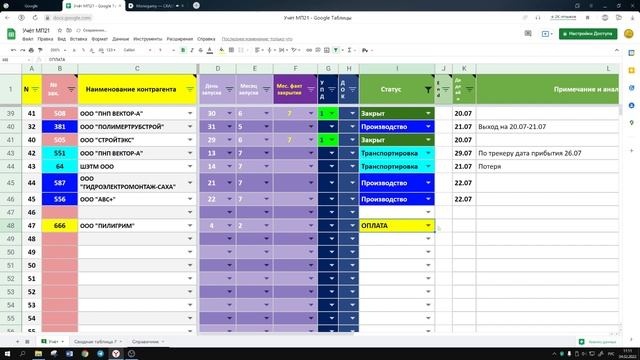Collapse the toolbar with the chevron

pos(617,50)
